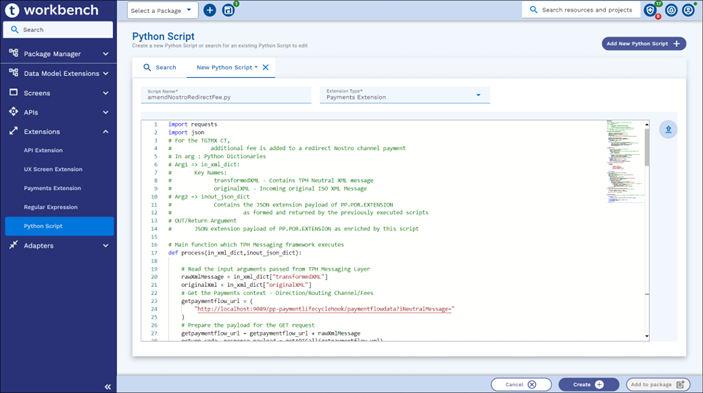
Task: Click the blue plus icon beside package selector
Action: click(x=209, y=10)
